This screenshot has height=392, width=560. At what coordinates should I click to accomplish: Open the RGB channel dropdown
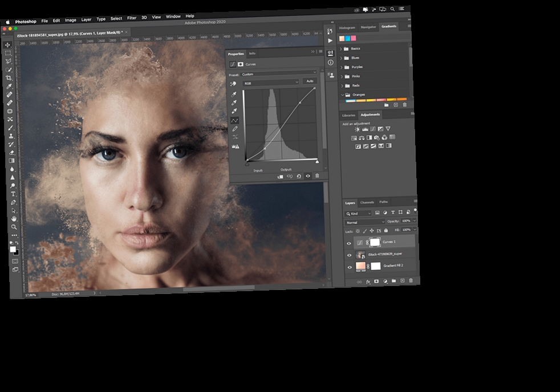271,82
